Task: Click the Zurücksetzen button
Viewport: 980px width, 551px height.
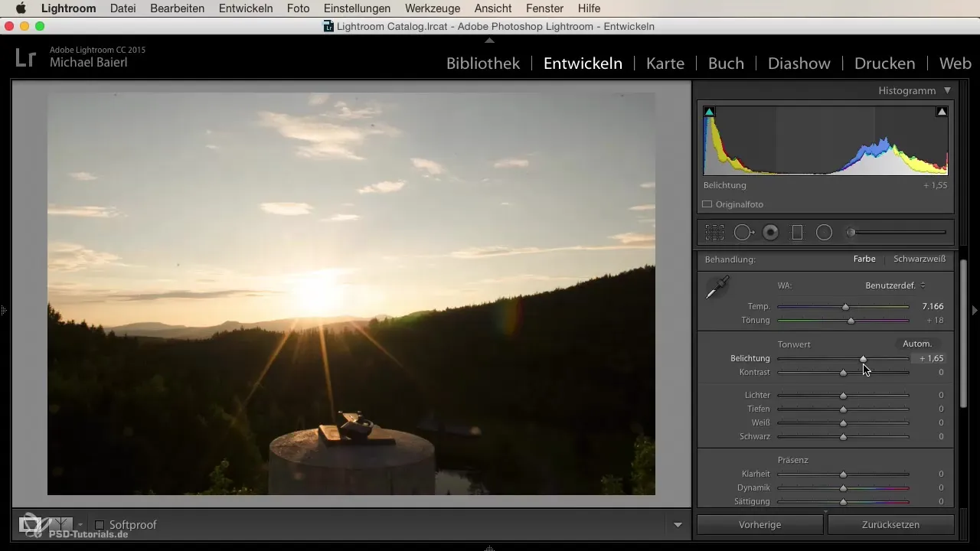Action: [890, 525]
